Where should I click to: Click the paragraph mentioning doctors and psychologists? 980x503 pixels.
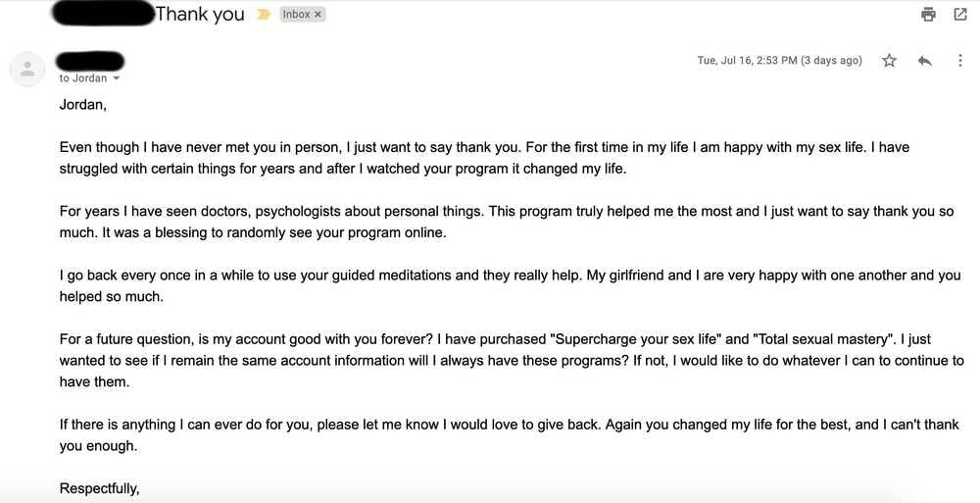510,222
